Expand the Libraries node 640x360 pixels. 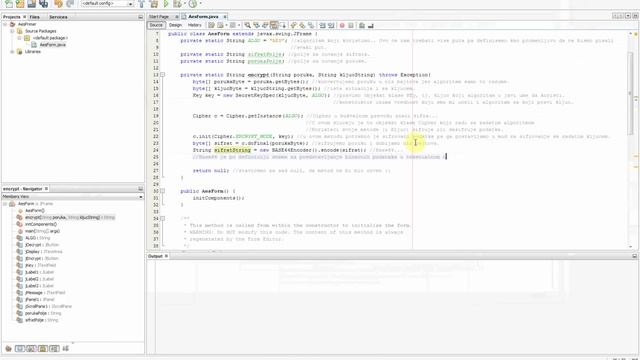12,52
